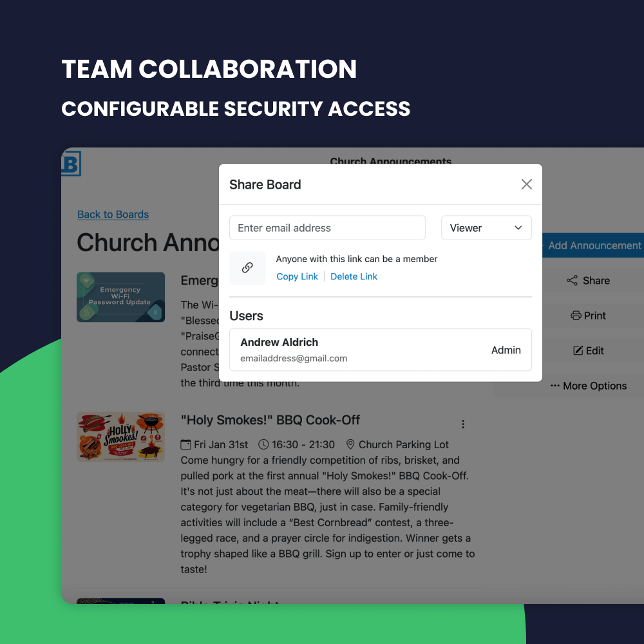This screenshot has width=644, height=644.
Task: Click the chain link icon in Share Board
Action: click(x=247, y=267)
